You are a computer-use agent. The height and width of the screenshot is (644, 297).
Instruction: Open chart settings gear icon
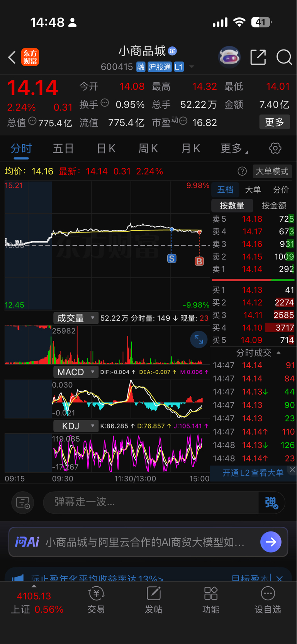coord(275,148)
